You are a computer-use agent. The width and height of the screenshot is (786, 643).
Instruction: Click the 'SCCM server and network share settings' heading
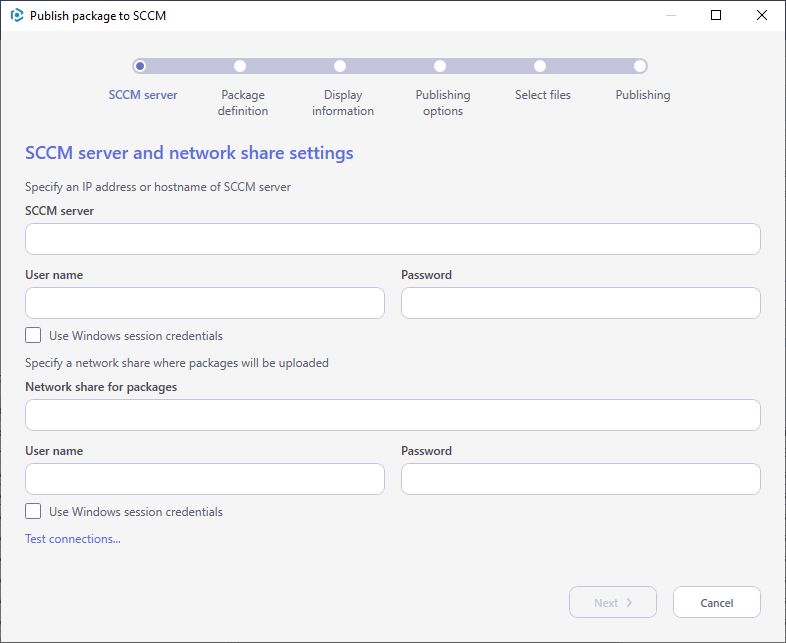(x=189, y=153)
